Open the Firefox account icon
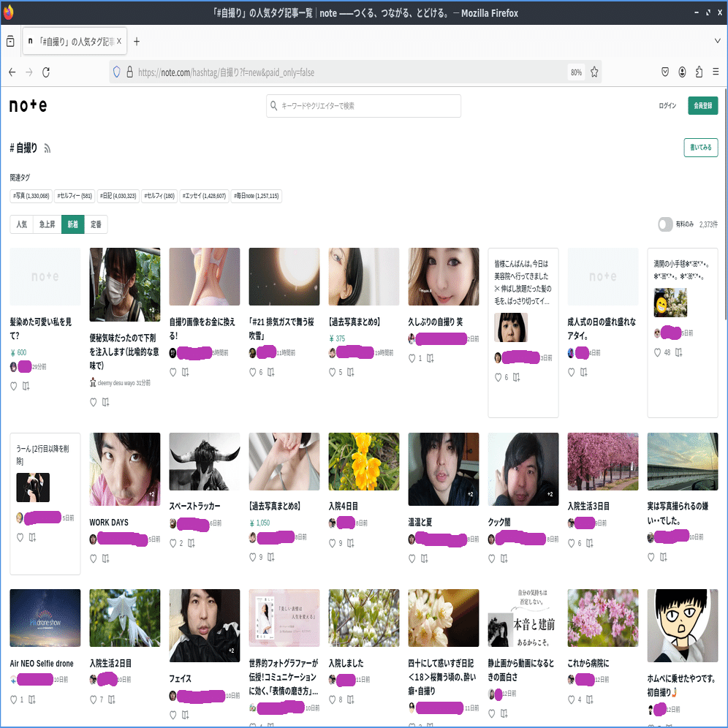The height and width of the screenshot is (728, 728). pyautogui.click(x=682, y=72)
